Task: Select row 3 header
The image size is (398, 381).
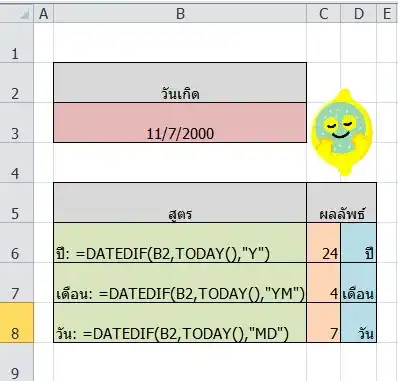Action: coord(17,123)
